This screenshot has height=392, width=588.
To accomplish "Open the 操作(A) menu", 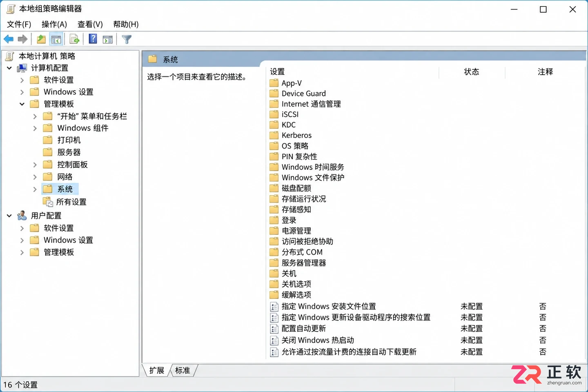I will pos(54,24).
